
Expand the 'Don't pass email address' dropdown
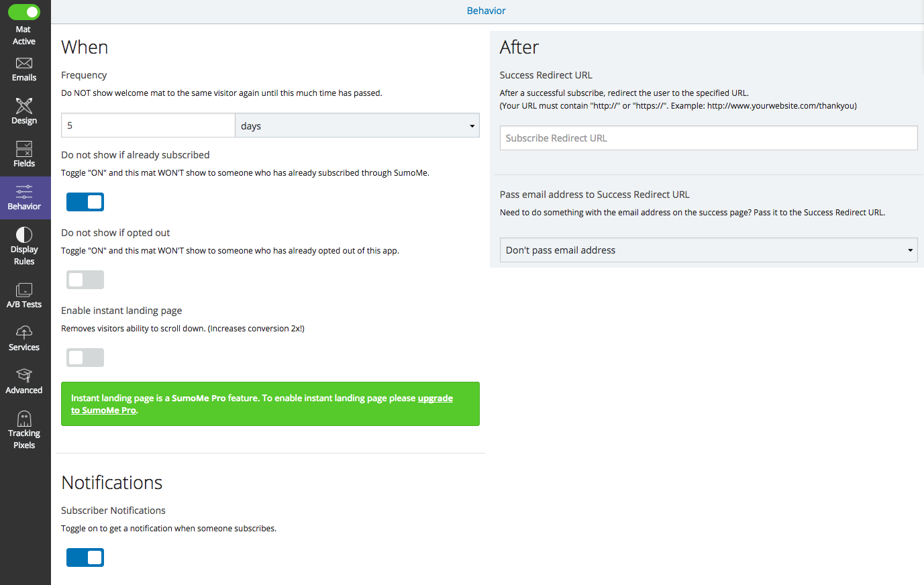(x=708, y=250)
